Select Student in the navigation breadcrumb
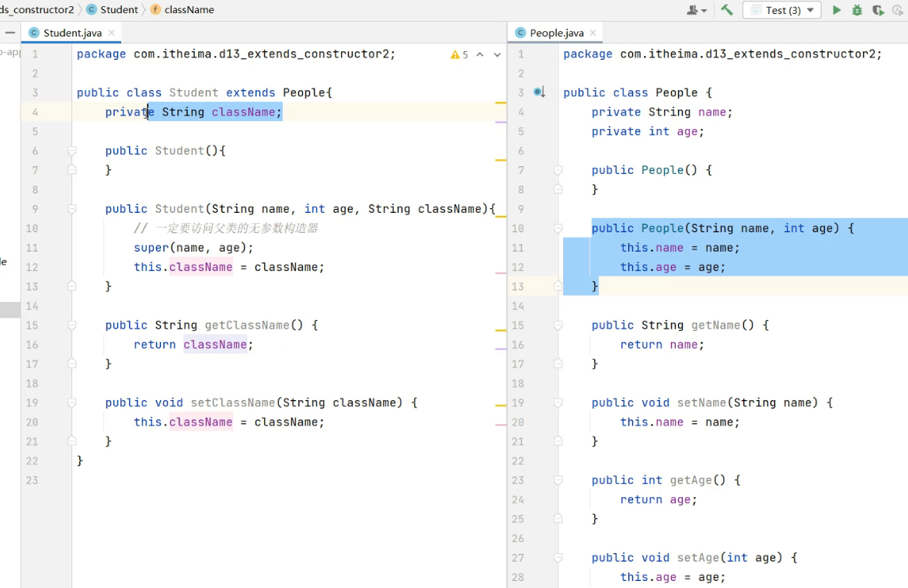Image resolution: width=908 pixels, height=588 pixels. (119, 10)
